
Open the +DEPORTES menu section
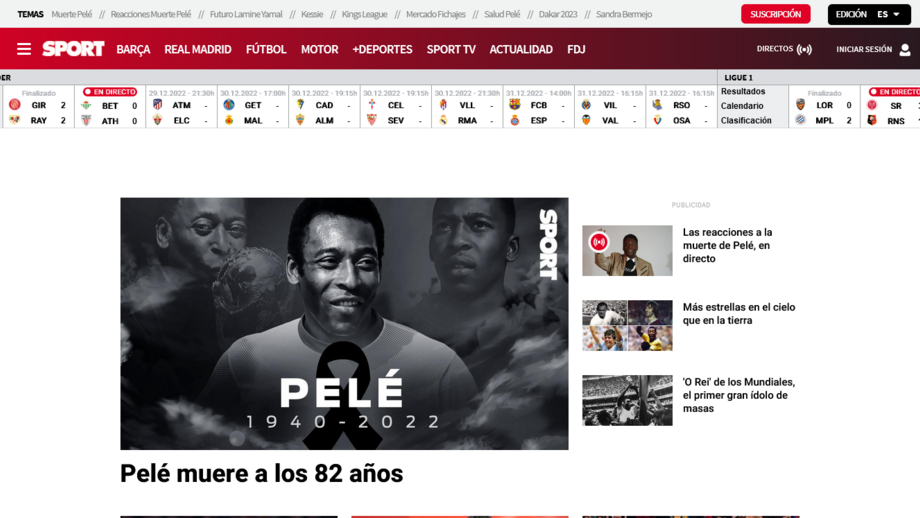coord(383,49)
